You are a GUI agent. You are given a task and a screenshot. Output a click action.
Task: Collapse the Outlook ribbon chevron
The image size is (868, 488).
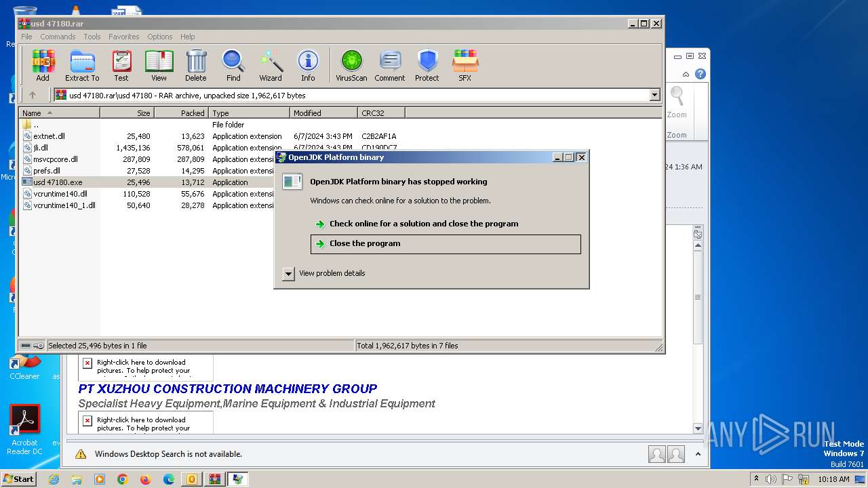[x=686, y=74]
